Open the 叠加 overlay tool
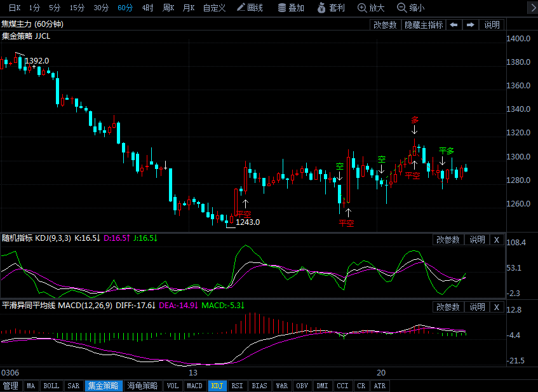The height and width of the screenshot is (392, 538). [x=291, y=8]
